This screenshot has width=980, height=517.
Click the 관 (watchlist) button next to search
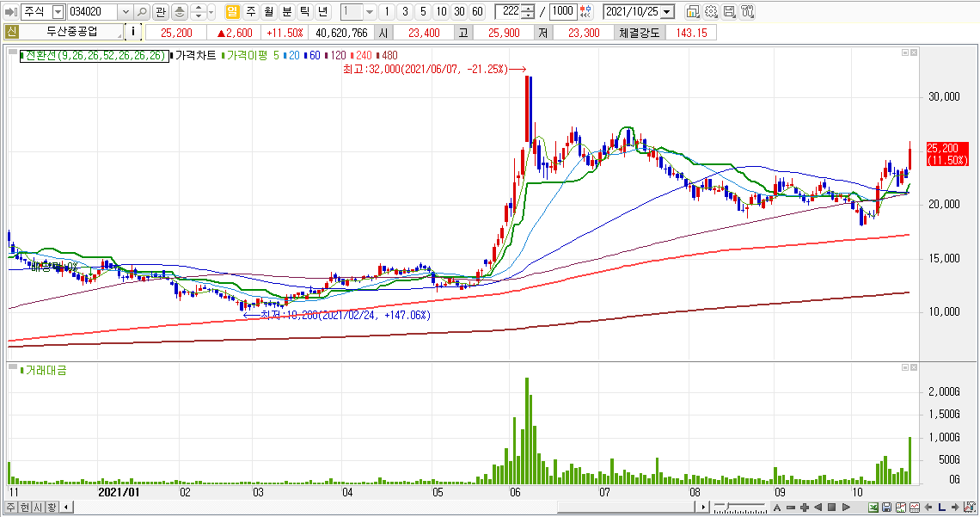(161, 11)
